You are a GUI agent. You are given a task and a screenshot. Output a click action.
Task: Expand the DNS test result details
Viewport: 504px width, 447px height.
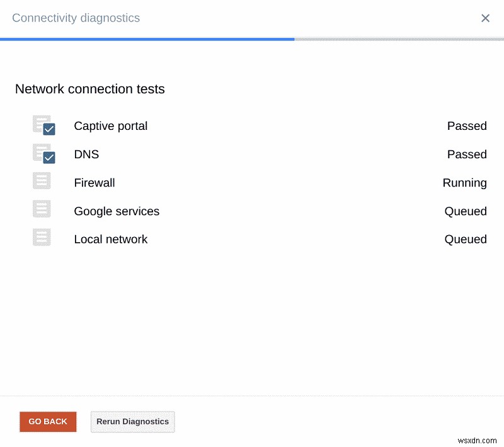[87, 154]
